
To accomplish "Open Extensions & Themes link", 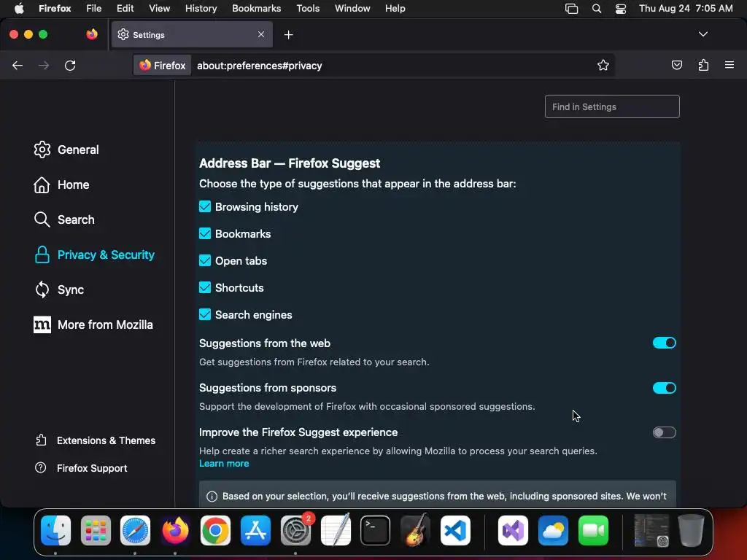I will click(x=96, y=440).
